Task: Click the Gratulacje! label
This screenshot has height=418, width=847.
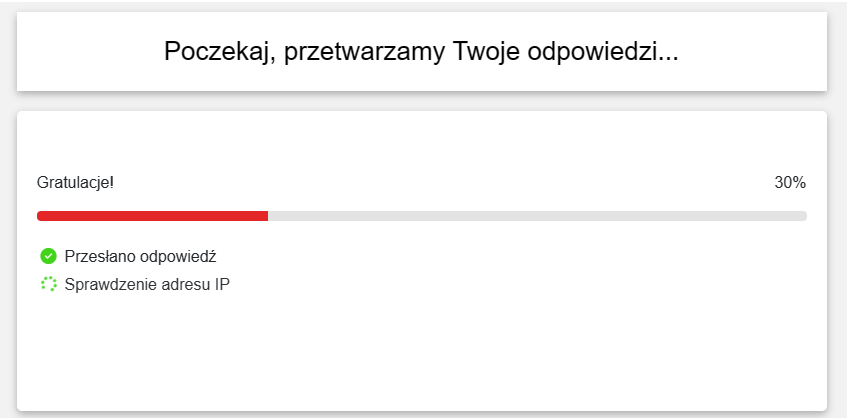Action: click(x=75, y=183)
